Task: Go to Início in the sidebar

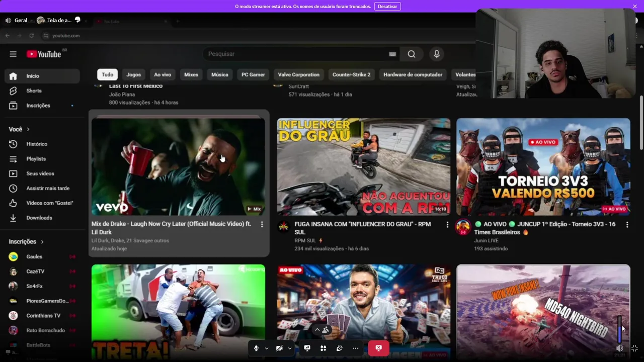Action: click(x=42, y=76)
